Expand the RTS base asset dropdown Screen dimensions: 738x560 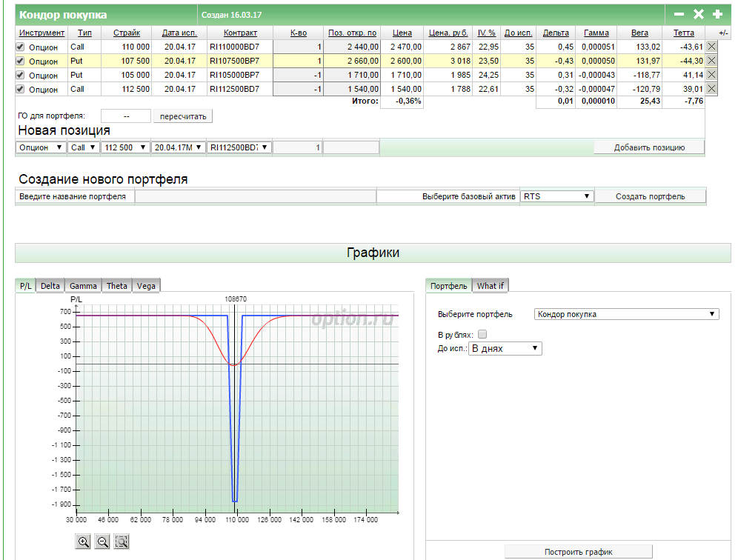pyautogui.click(x=557, y=196)
